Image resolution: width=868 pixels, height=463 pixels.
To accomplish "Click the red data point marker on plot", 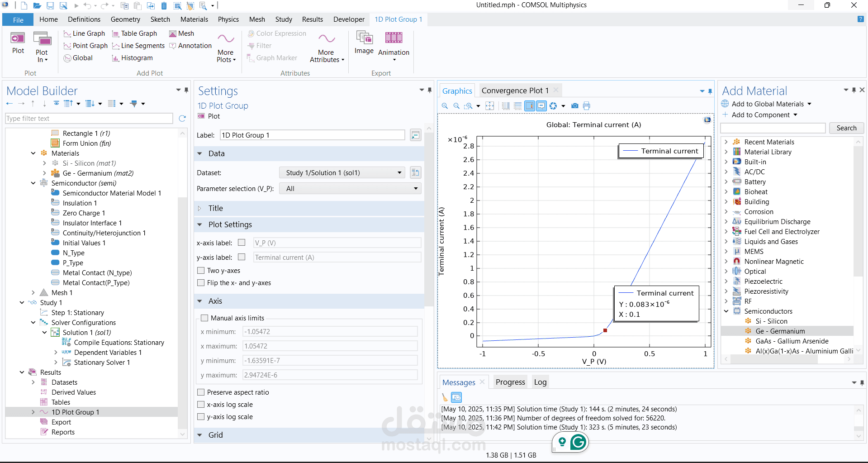I will click(x=605, y=330).
